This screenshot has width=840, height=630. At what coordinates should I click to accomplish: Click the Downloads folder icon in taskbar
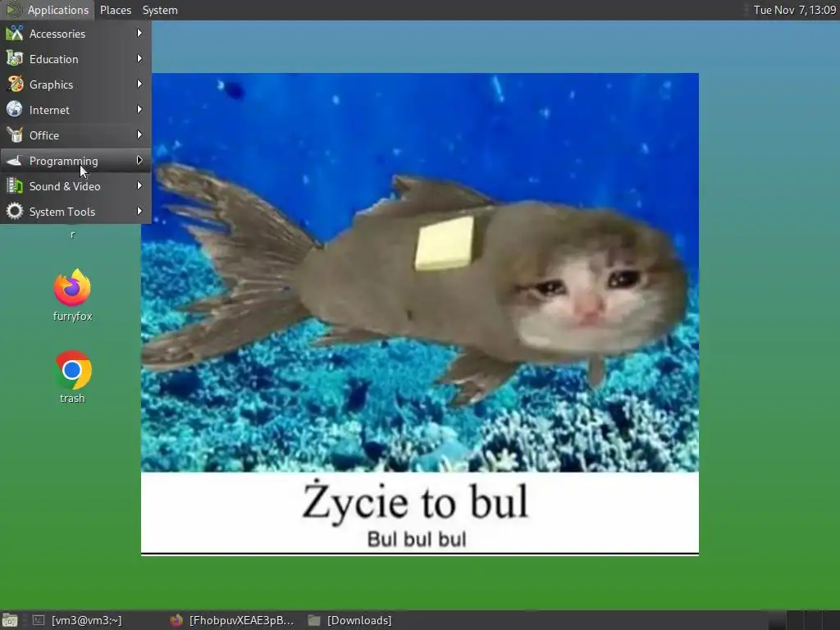coord(314,620)
